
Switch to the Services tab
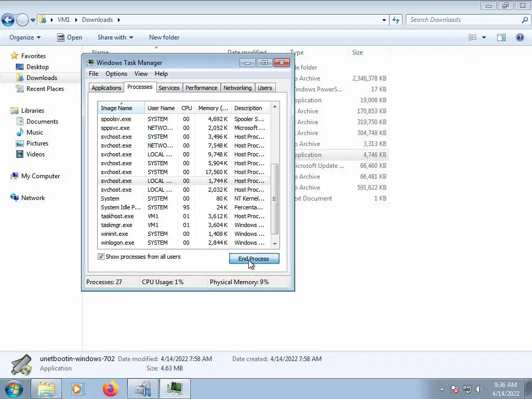(169, 88)
